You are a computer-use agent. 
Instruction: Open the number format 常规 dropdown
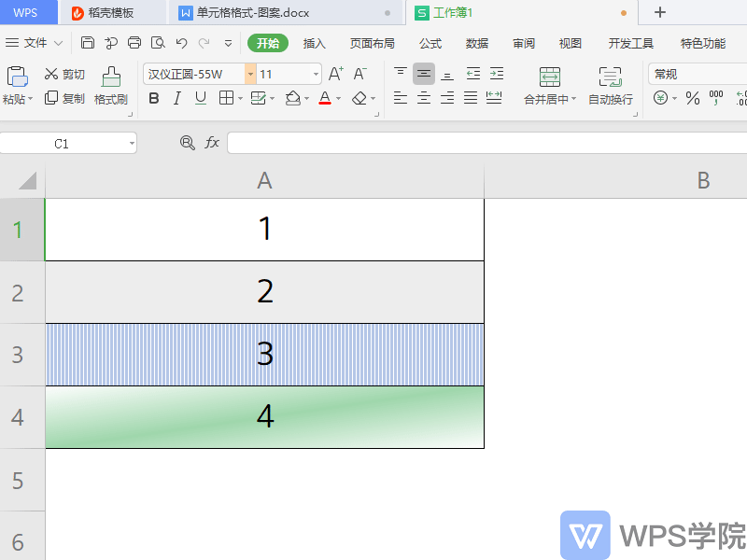(698, 75)
